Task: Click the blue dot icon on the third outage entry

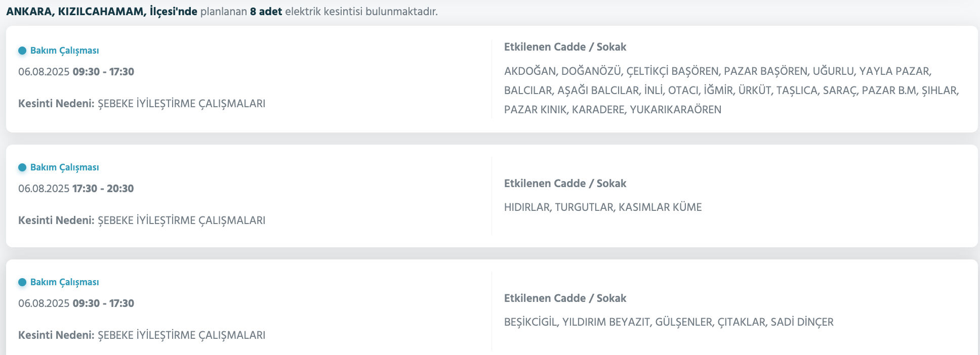Action: [x=21, y=282]
